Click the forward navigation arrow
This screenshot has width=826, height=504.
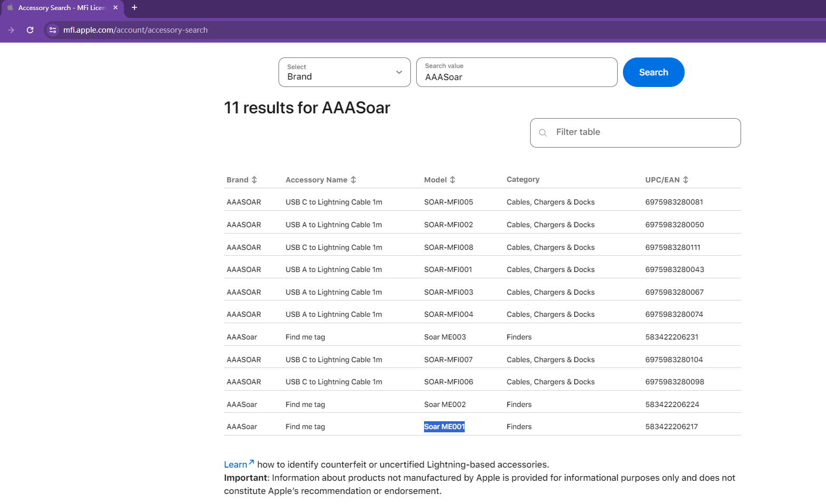11,30
